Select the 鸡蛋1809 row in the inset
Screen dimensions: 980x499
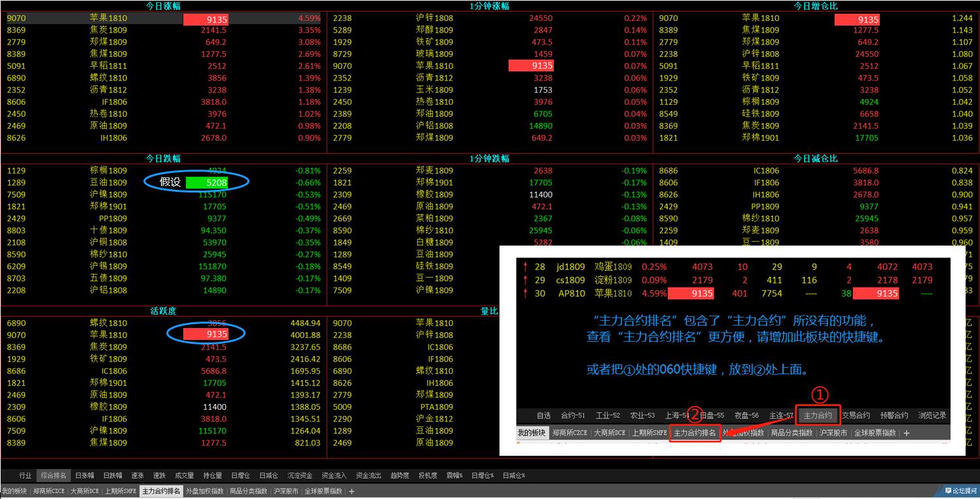[613, 267]
